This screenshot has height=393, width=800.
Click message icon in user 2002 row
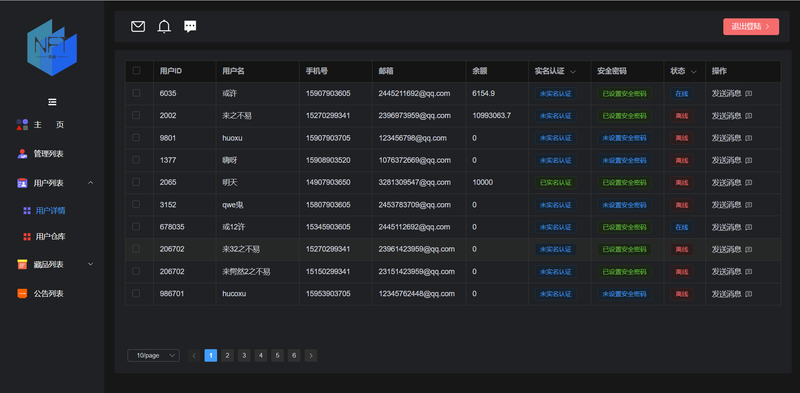[748, 116]
